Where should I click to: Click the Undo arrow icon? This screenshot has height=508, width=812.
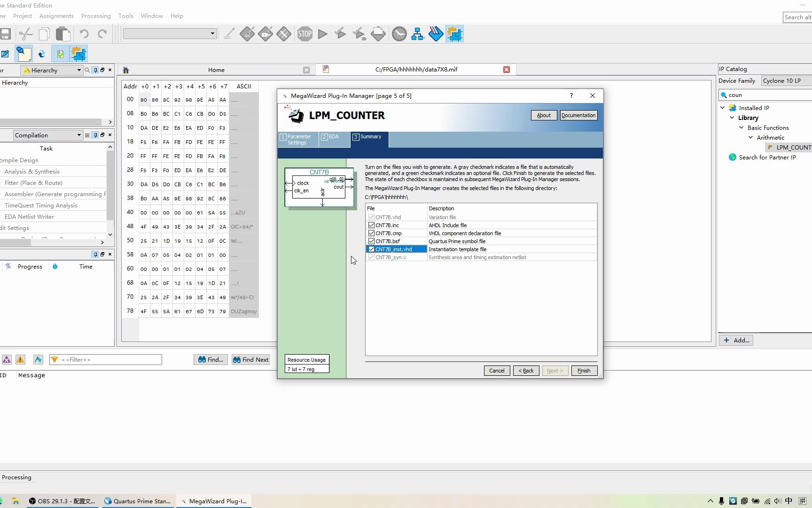[84, 34]
